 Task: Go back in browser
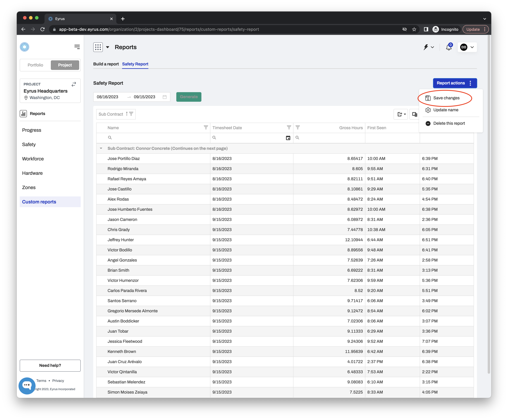click(23, 29)
